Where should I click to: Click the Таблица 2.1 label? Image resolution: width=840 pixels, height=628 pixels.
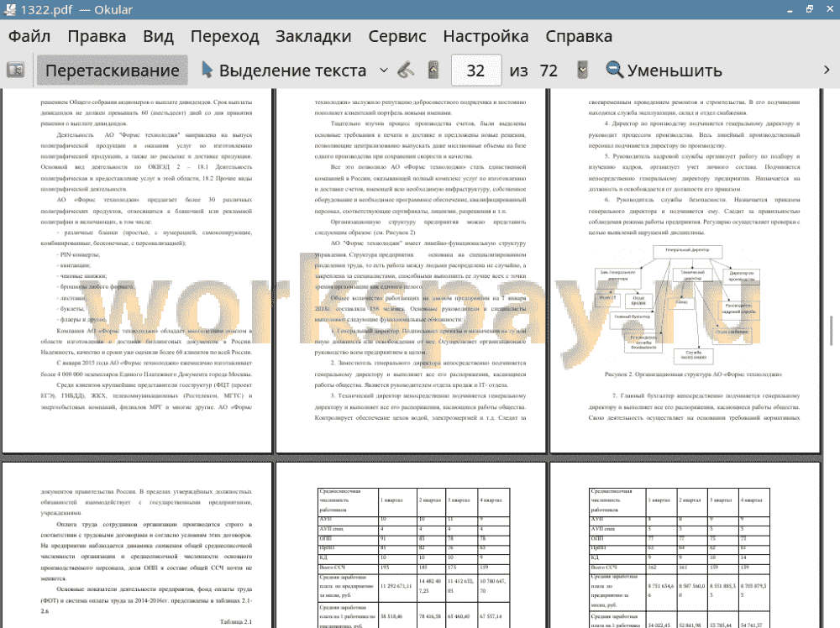pos(236,621)
